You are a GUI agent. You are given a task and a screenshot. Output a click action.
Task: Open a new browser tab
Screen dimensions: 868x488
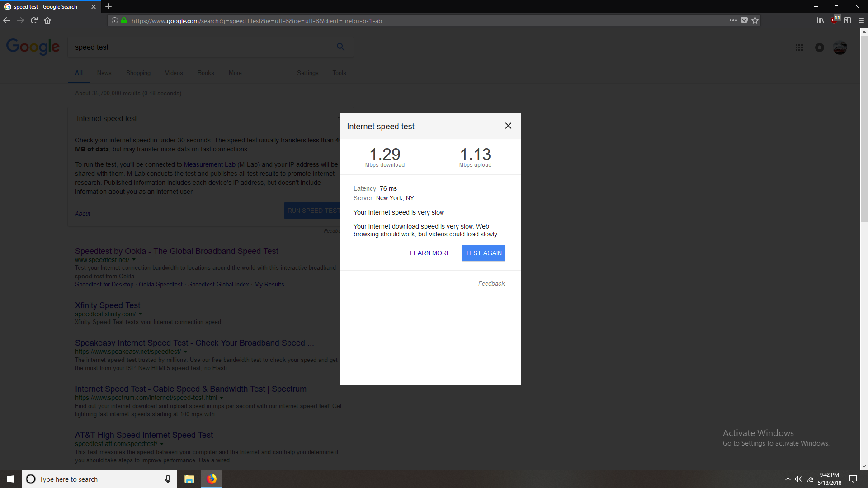point(108,6)
